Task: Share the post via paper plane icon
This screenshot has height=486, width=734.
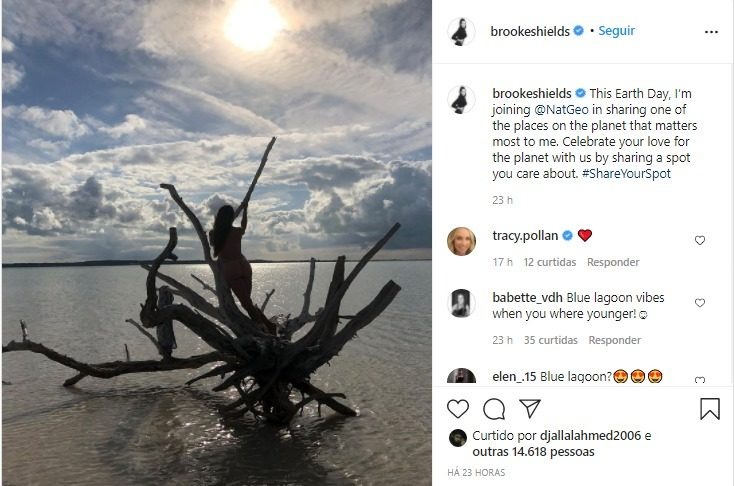Action: 530,409
